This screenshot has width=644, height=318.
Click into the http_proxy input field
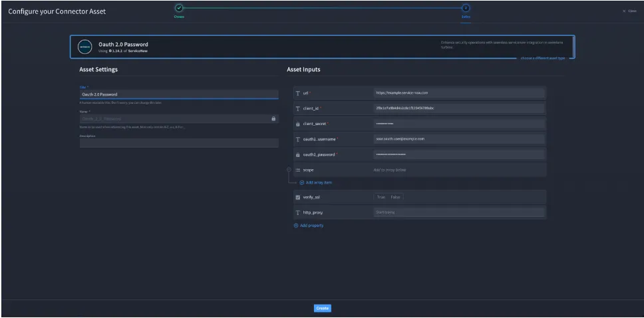click(x=459, y=212)
